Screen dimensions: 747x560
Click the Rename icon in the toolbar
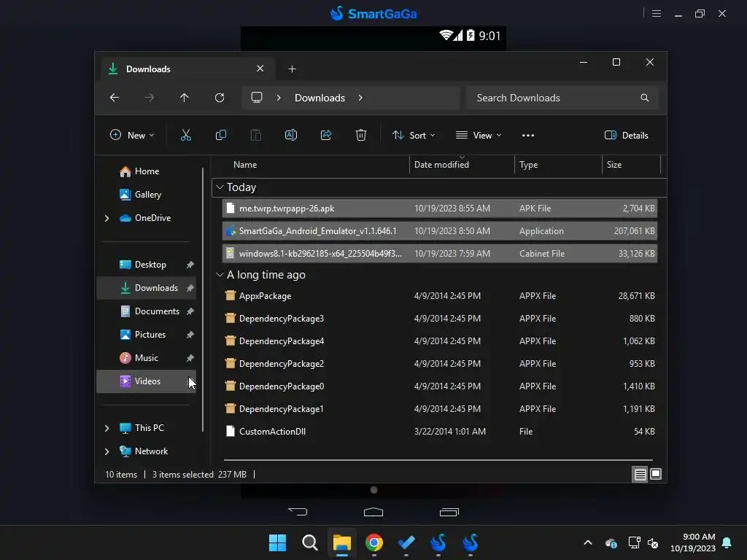point(291,135)
